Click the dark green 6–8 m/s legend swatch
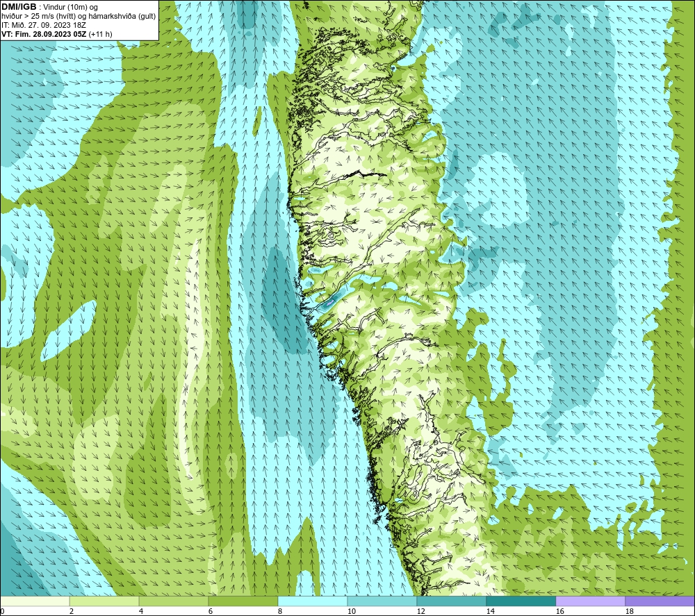The height and width of the screenshot is (616, 695). 243,601
